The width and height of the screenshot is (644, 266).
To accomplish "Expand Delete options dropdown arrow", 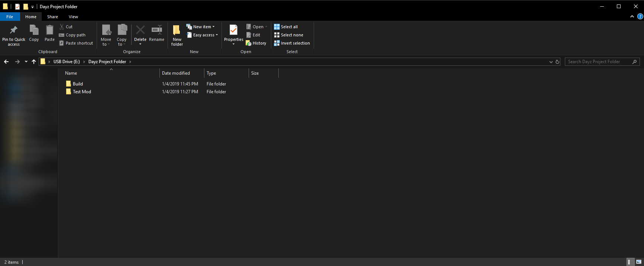I will click(140, 44).
